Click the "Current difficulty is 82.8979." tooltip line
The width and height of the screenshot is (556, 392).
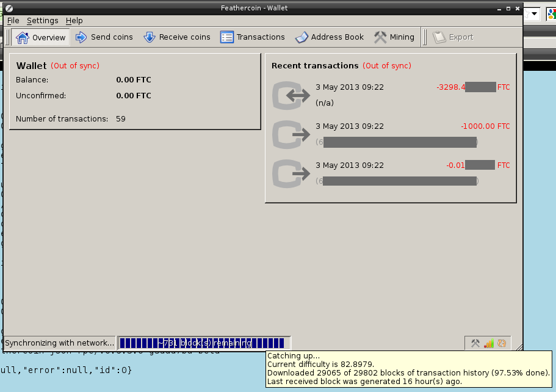point(320,365)
